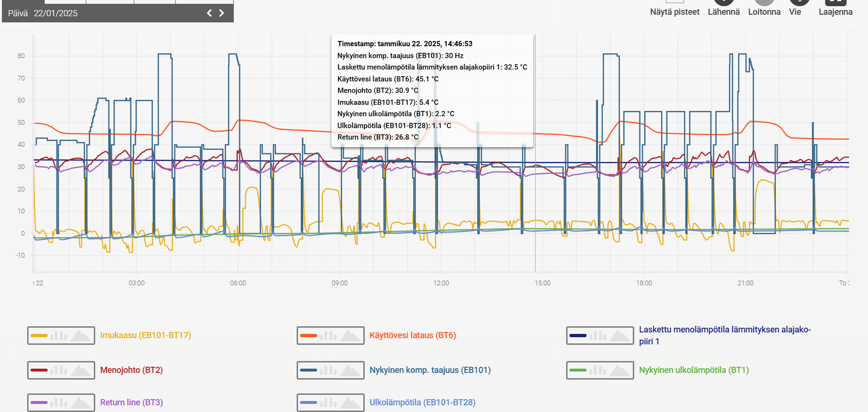Toggle the Imukaasu (EB101-BT17) series label
868x412 pixels.
click(146, 335)
